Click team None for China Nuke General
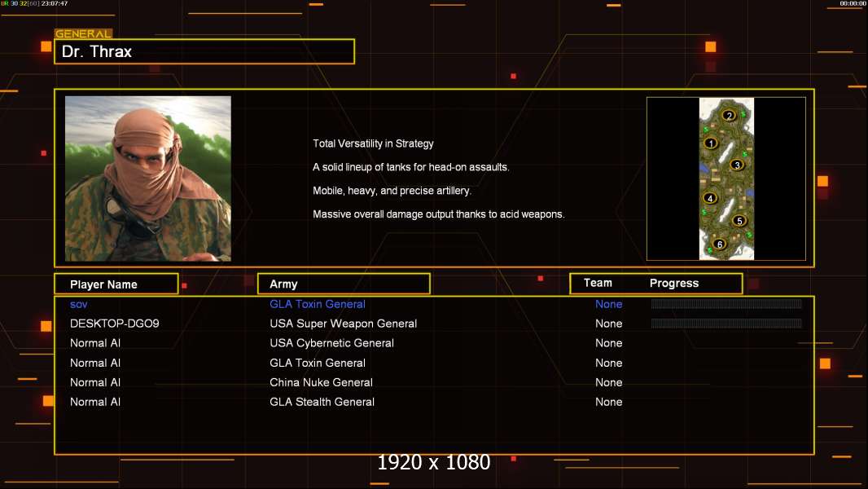868x489 pixels. 608,382
